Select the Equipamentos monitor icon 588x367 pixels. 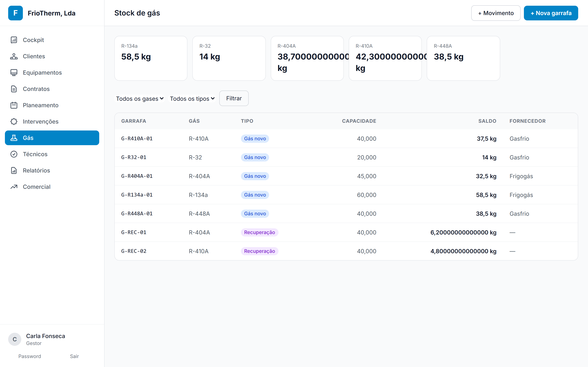pos(14,72)
